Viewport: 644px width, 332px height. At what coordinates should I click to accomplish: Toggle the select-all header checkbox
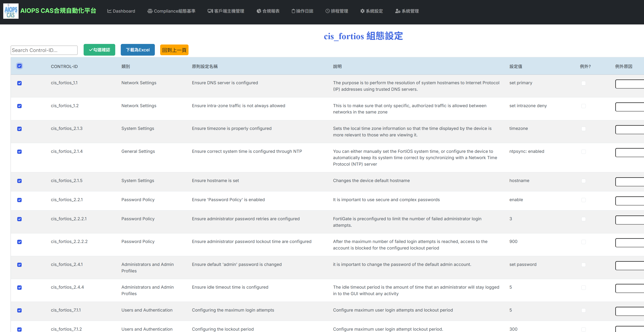(x=20, y=66)
